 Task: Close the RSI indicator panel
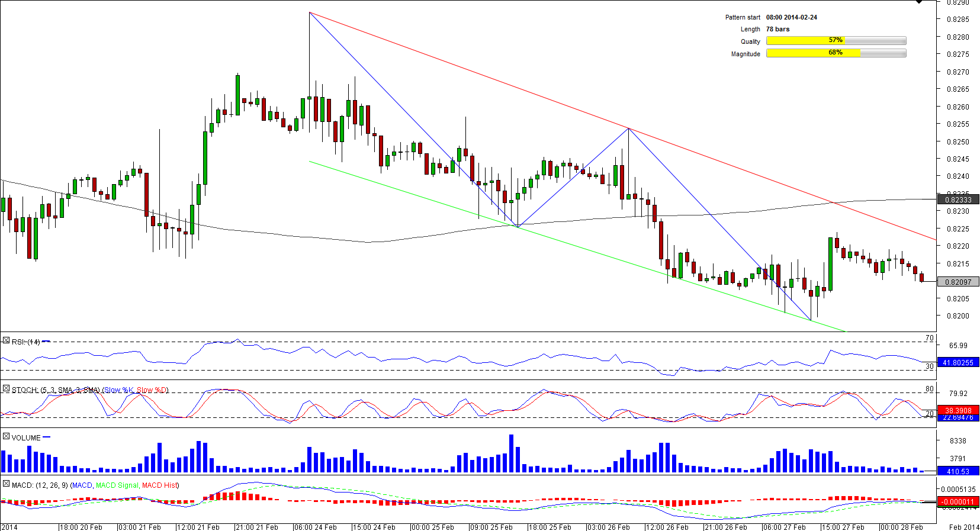(6, 341)
